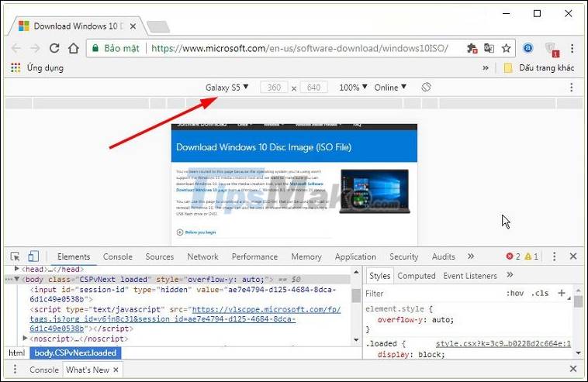Select body.CSPvNext.loaded breadcrumb
Viewport: 588px width, 382px height.
pos(75,353)
